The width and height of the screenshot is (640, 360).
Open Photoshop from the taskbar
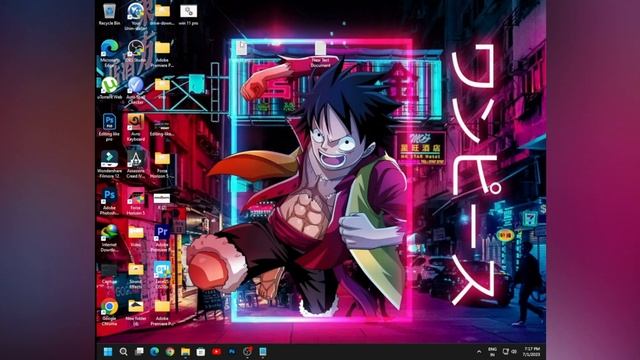pyautogui.click(x=232, y=351)
